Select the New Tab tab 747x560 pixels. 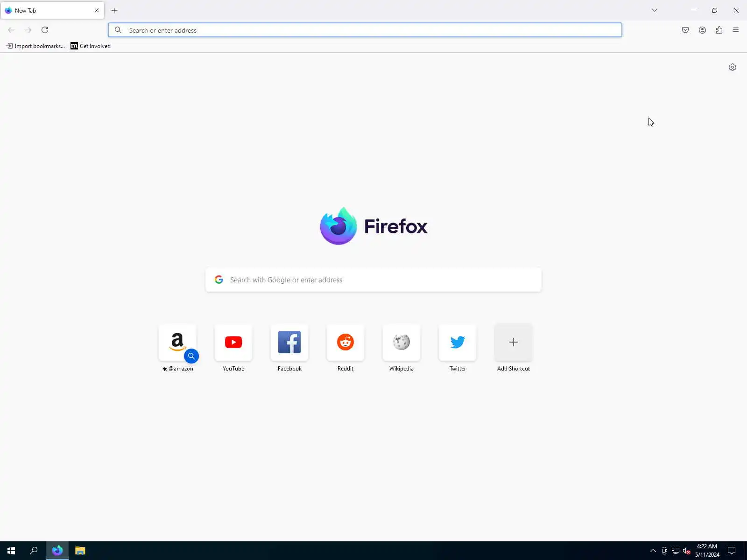52,10
